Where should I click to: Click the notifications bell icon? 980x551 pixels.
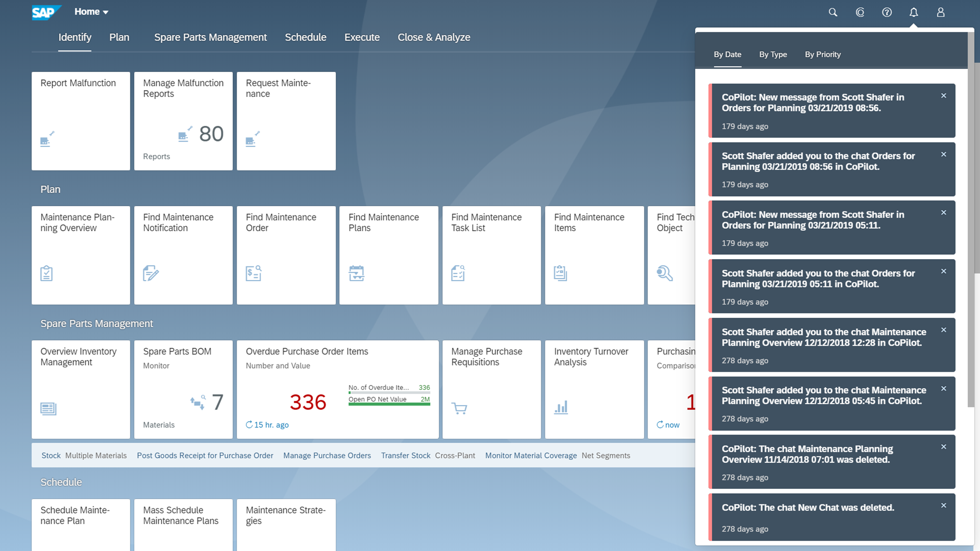913,12
